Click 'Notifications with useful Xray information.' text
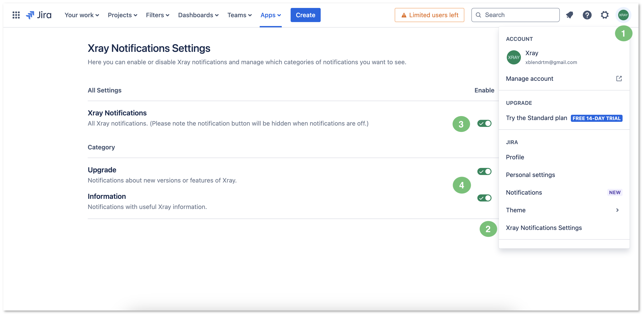This screenshot has height=316, width=644. pos(147,207)
